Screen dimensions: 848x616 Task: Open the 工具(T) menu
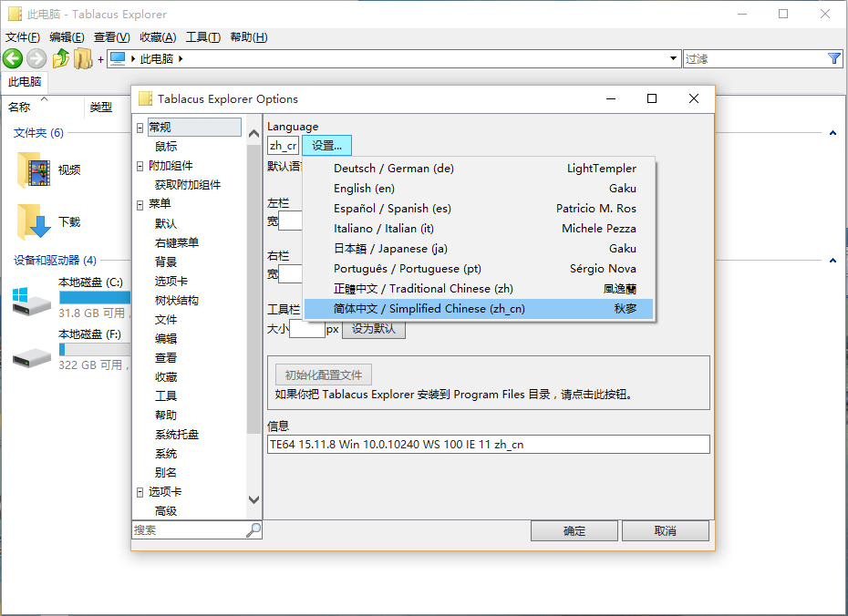click(x=202, y=37)
